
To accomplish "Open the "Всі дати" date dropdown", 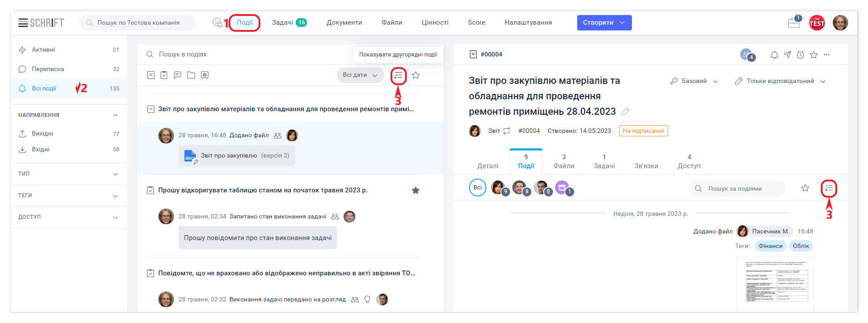I will tap(360, 75).
